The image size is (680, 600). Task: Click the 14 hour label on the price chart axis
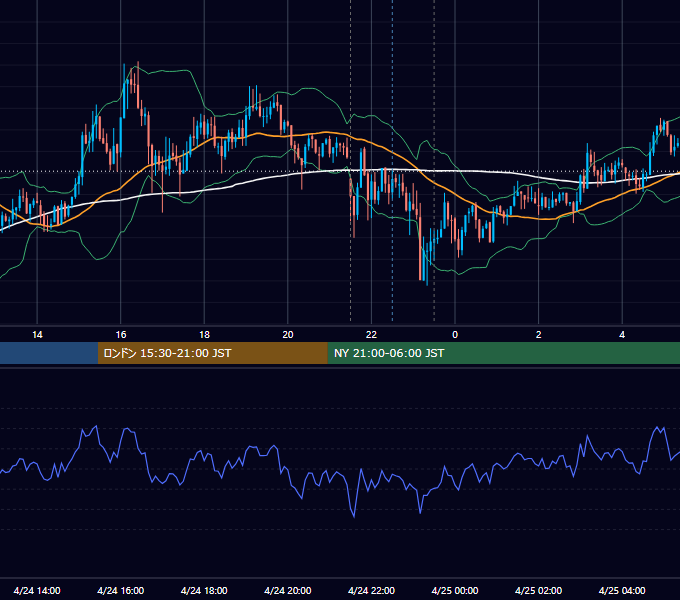click(x=37, y=335)
